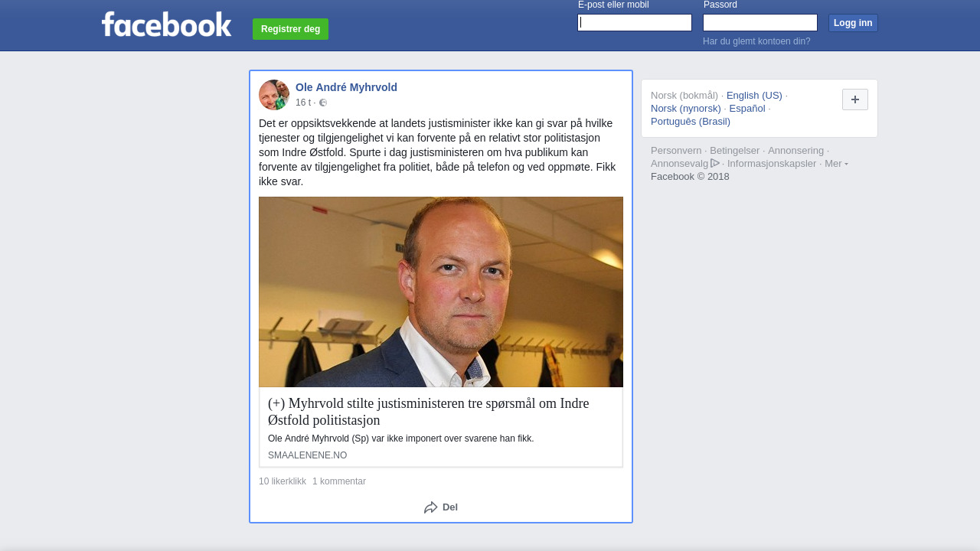Click the Facebook logo

pyautogui.click(x=166, y=24)
